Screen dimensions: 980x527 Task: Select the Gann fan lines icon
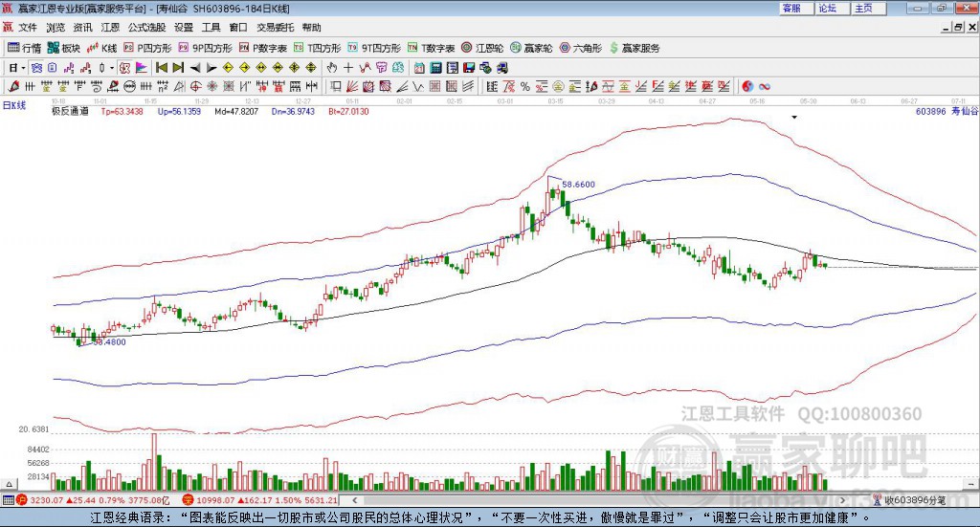[x=352, y=86]
